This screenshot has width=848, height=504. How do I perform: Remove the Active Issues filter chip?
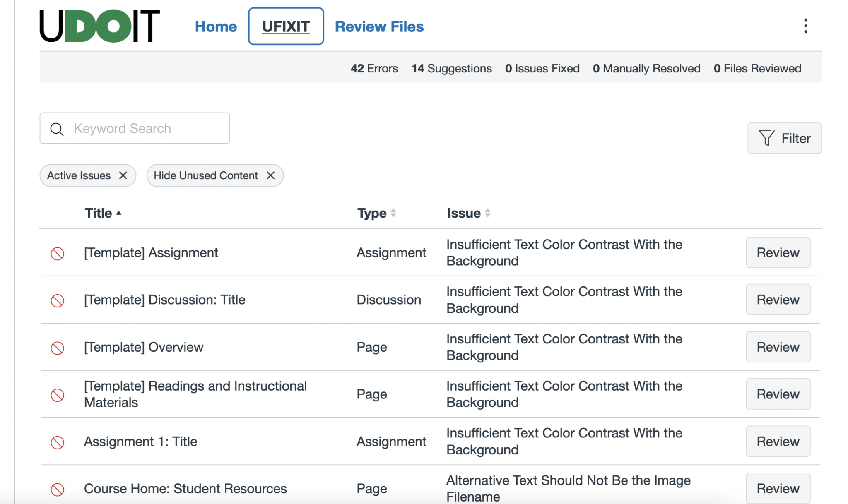point(123,175)
